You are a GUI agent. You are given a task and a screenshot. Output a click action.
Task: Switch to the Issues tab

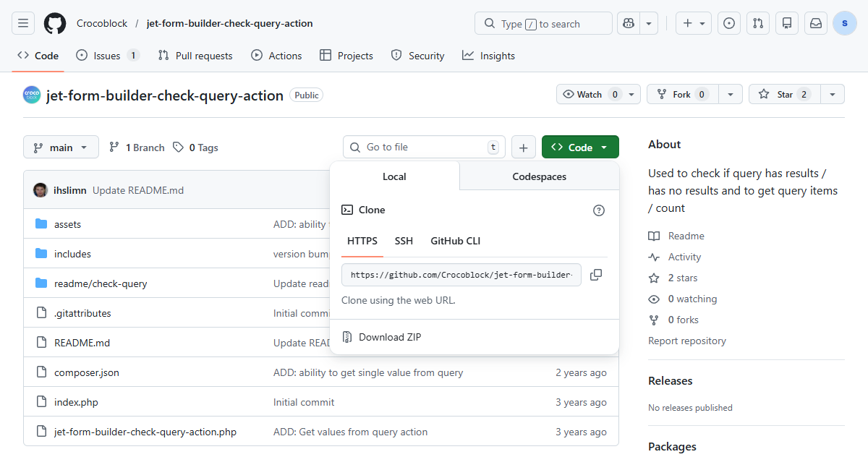[x=107, y=56]
